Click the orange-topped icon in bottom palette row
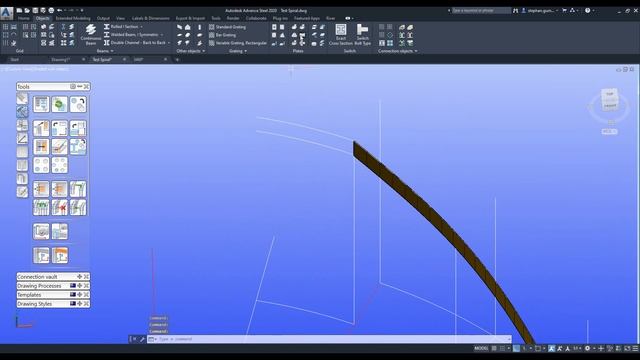This screenshot has height=360, width=640. (60, 255)
